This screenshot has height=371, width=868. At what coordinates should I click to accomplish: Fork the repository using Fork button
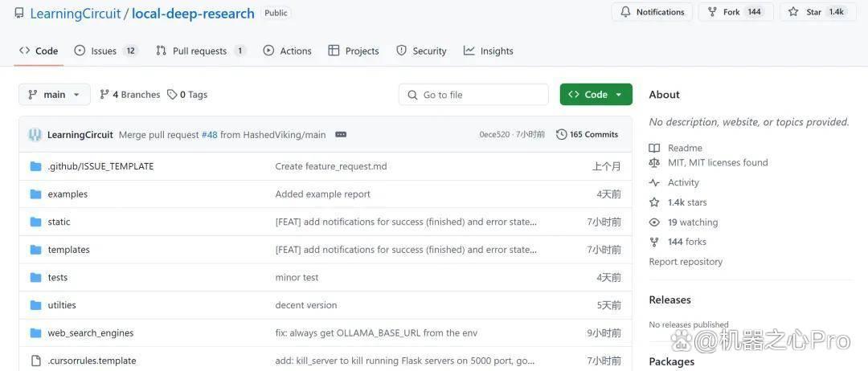point(735,12)
